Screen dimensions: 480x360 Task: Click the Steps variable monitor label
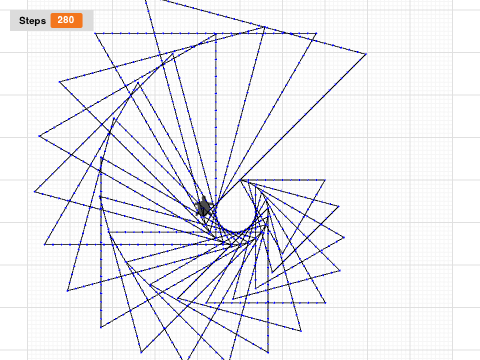[32, 21]
